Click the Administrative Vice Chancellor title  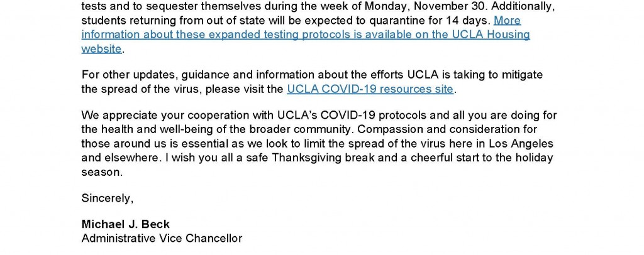tap(162, 239)
